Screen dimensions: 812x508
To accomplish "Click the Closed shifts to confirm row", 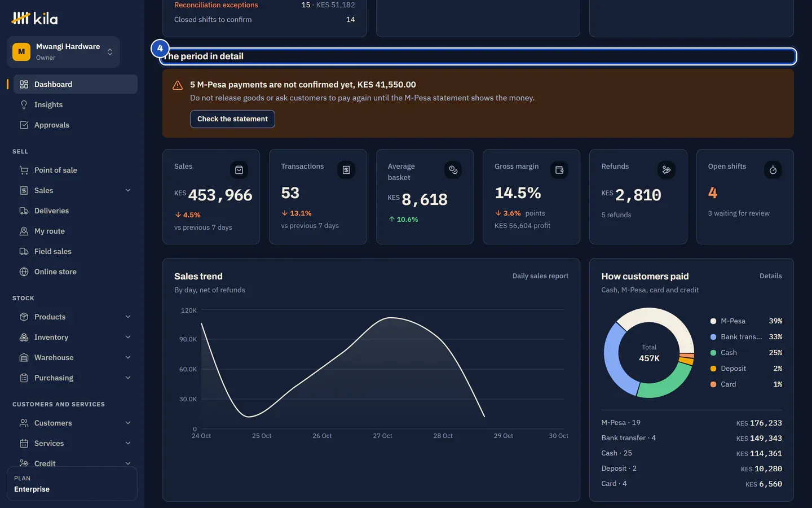I will [x=264, y=20].
